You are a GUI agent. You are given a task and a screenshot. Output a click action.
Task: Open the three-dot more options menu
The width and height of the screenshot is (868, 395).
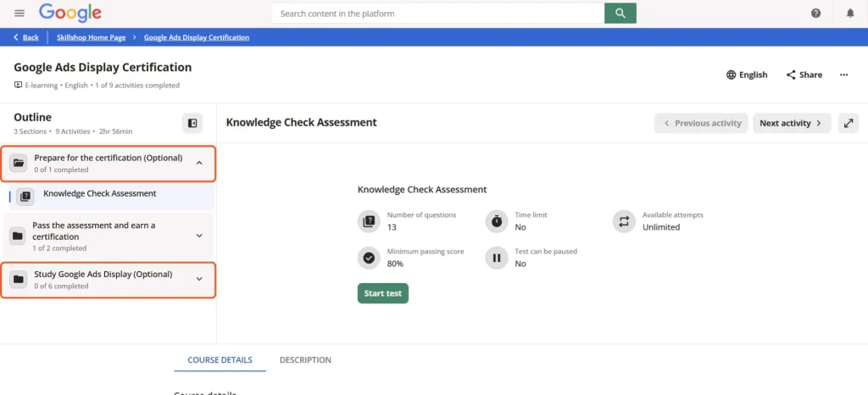tap(843, 75)
